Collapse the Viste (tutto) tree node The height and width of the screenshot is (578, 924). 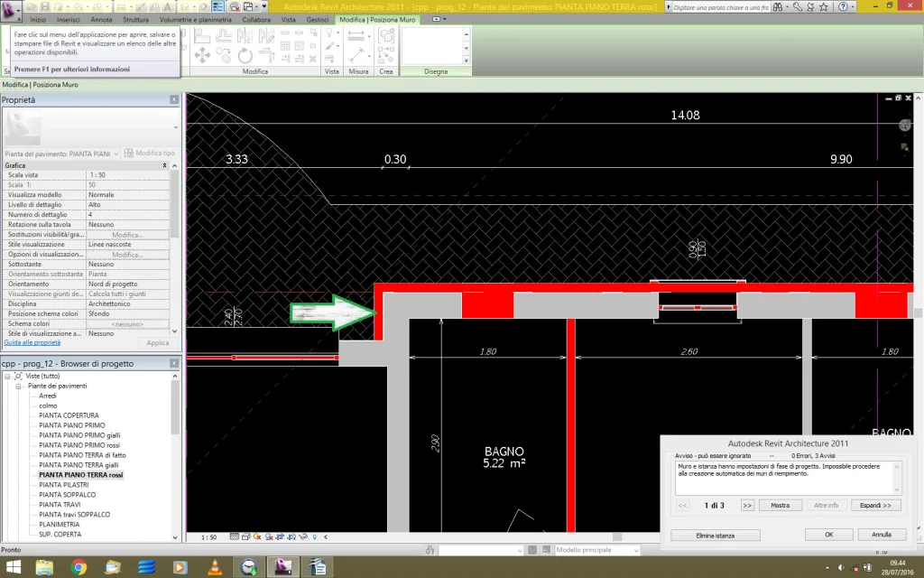7,377
